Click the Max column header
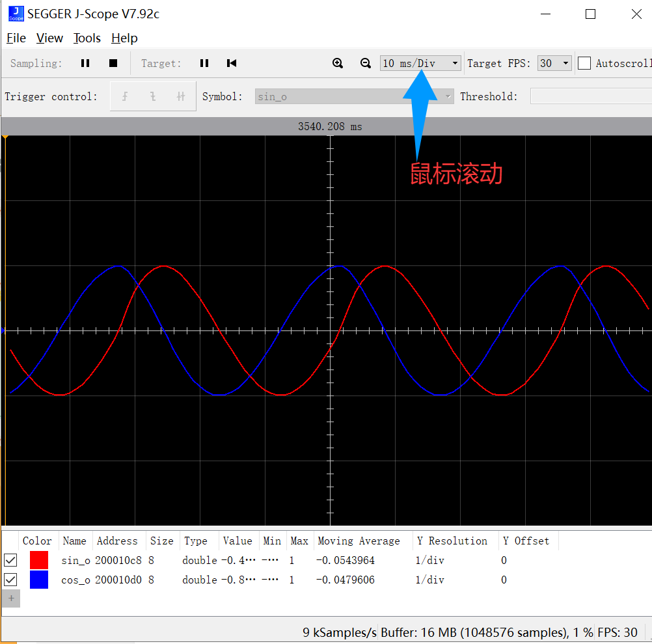Viewport: 652px width, 644px height. click(299, 541)
